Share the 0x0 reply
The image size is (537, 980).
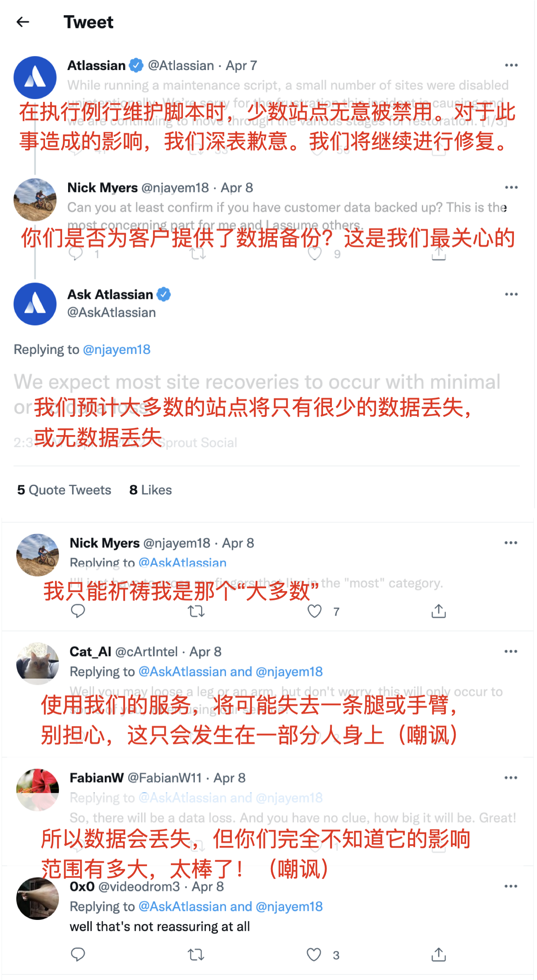(439, 955)
